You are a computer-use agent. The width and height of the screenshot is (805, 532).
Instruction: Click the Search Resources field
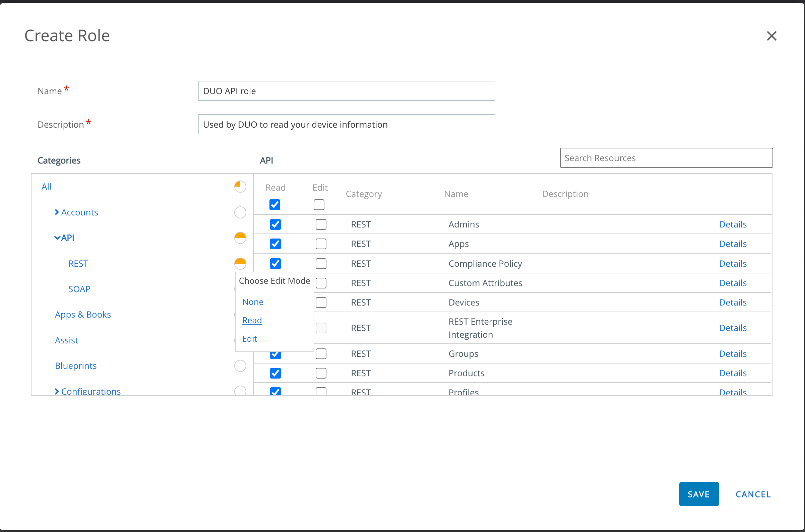point(666,158)
